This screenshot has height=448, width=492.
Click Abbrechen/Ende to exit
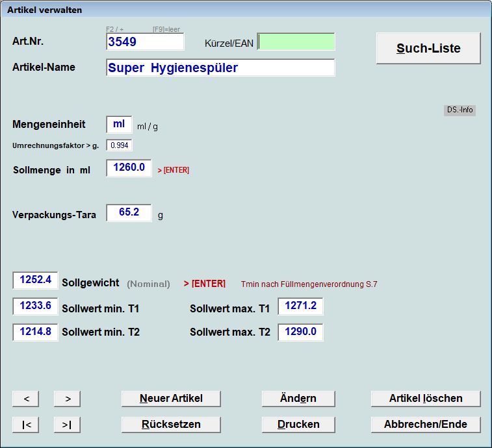pos(426,425)
